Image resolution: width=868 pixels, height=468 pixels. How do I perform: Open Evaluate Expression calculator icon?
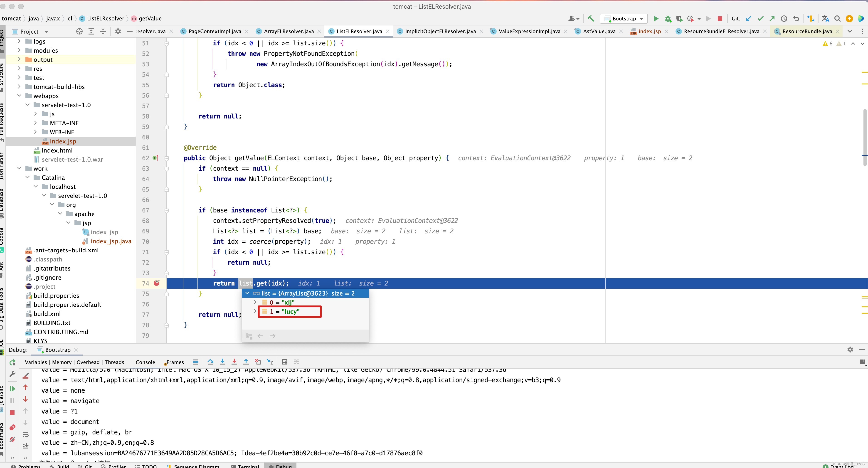click(284, 362)
